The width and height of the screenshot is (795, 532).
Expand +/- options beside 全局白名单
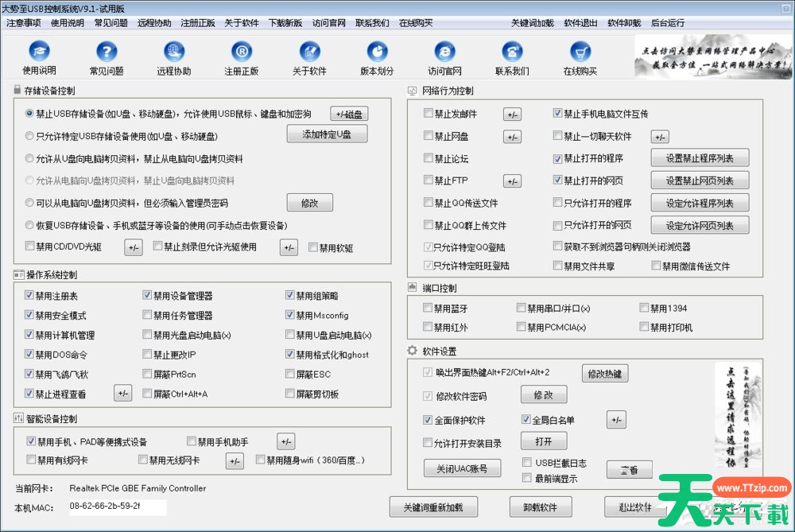coord(615,420)
